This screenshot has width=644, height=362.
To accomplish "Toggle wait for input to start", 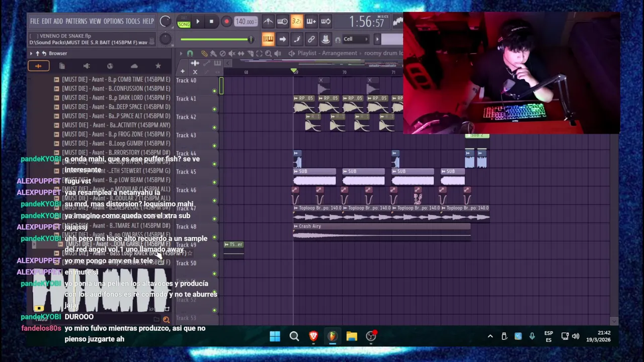I will [x=282, y=22].
